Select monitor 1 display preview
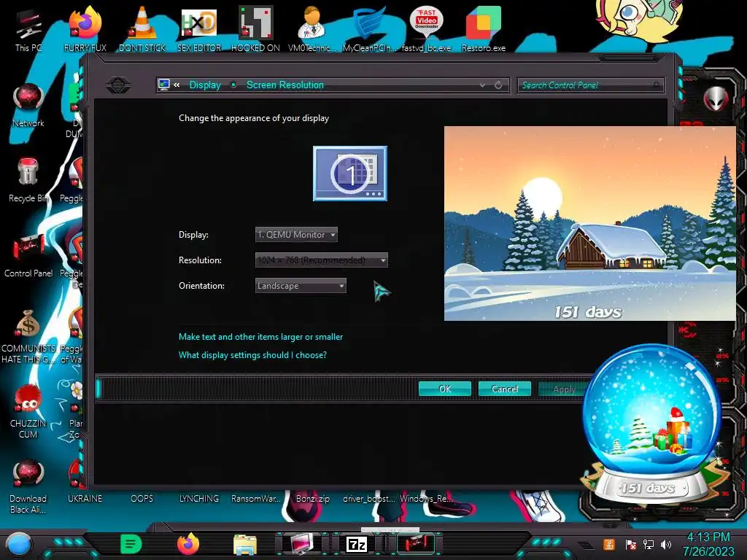 350,174
